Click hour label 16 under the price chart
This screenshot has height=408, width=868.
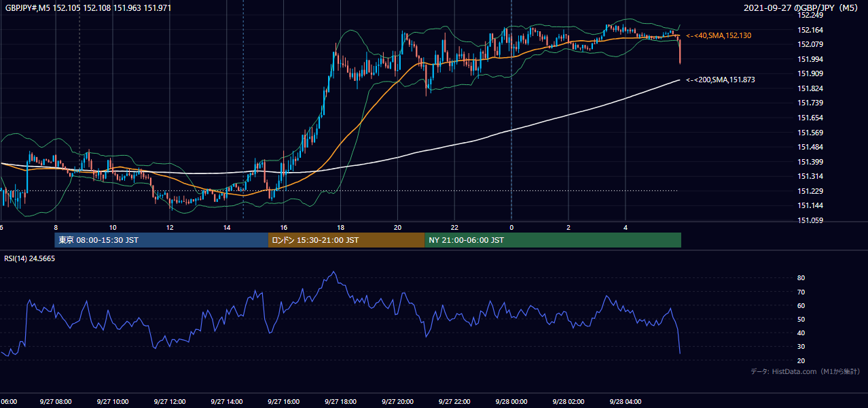284,228
